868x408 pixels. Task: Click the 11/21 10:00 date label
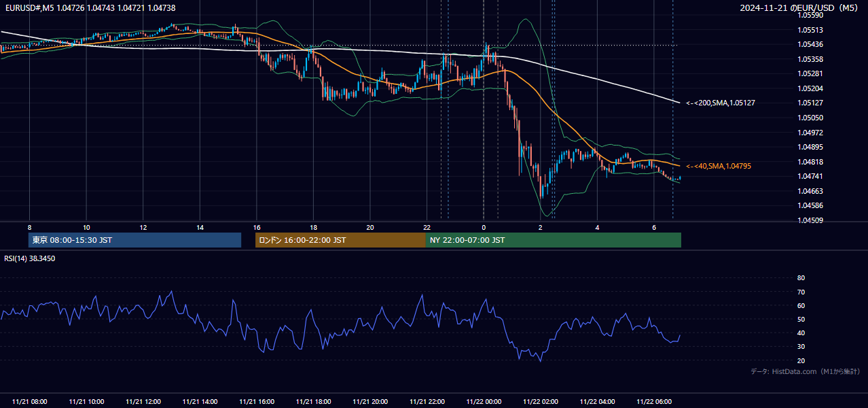tap(86, 402)
